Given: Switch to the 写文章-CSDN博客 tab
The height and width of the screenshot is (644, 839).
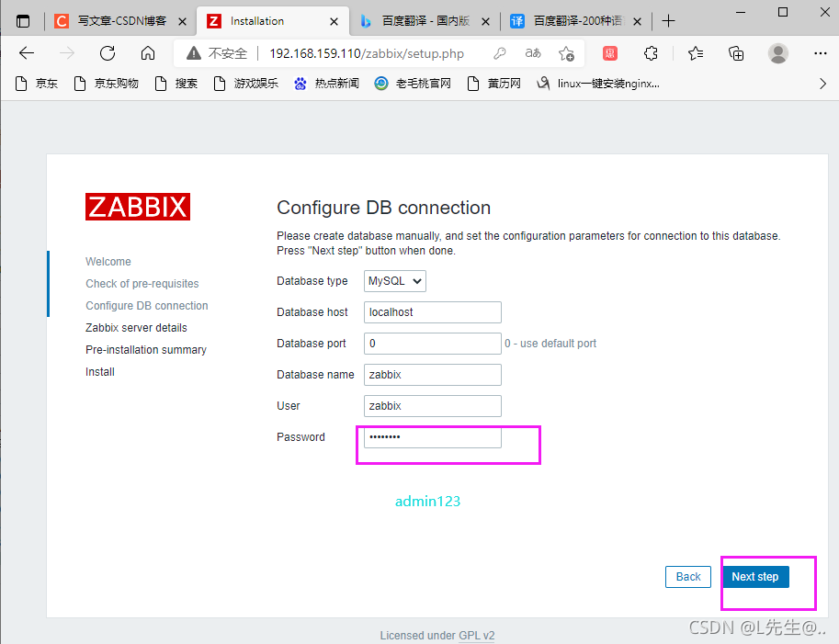Looking at the screenshot, I should point(121,21).
